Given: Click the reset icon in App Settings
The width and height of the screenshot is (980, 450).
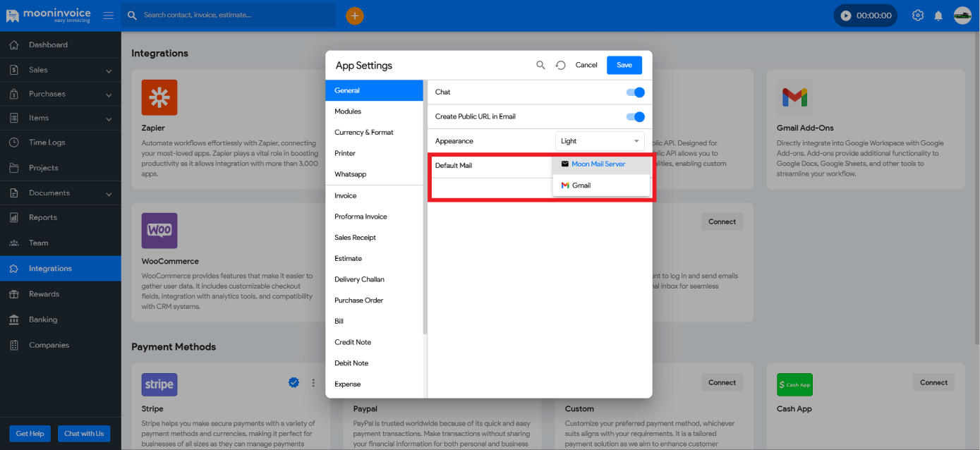Looking at the screenshot, I should point(560,65).
